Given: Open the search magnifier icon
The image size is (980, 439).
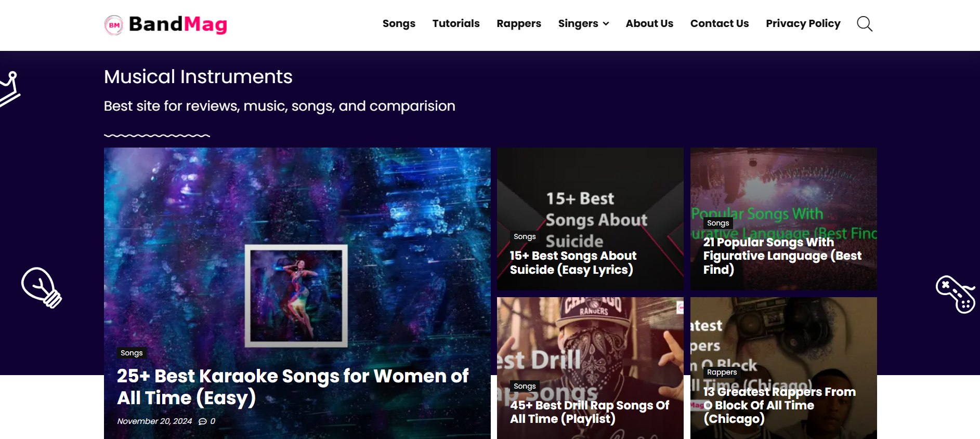Looking at the screenshot, I should click(x=864, y=24).
